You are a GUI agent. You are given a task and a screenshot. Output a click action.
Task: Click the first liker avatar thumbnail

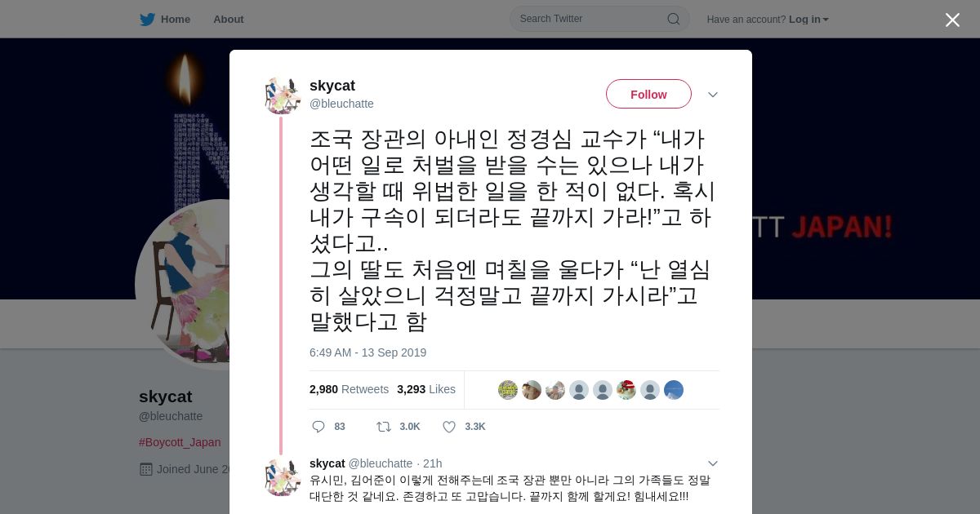click(508, 390)
